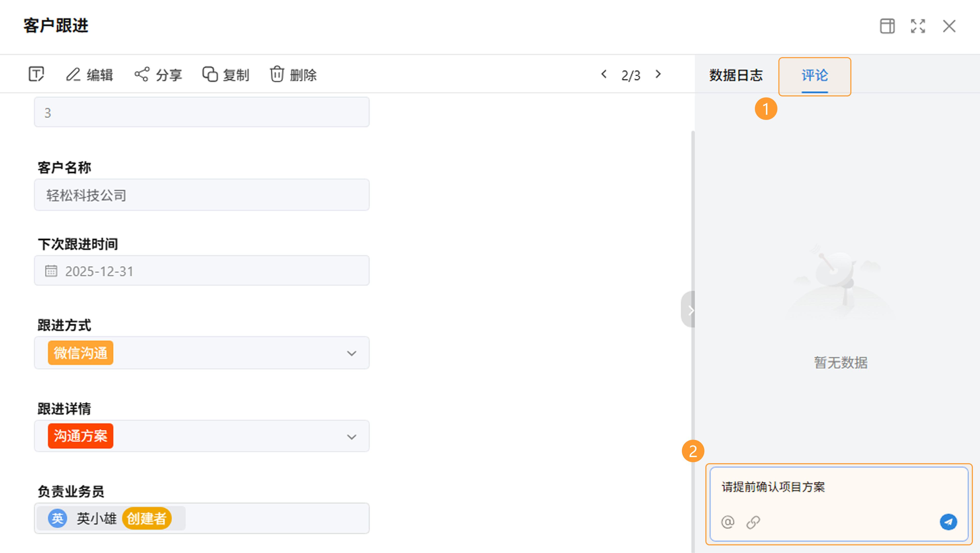980x553 pixels.
Task: Toggle fullscreen expand icon
Action: point(918,26)
